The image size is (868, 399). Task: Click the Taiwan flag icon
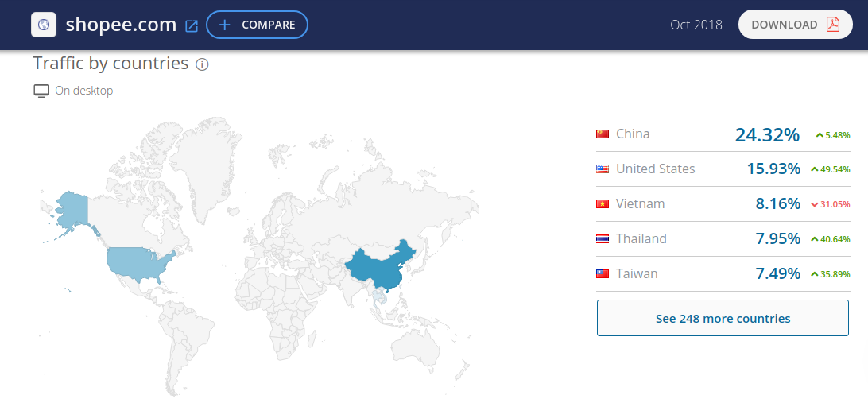pyautogui.click(x=603, y=273)
